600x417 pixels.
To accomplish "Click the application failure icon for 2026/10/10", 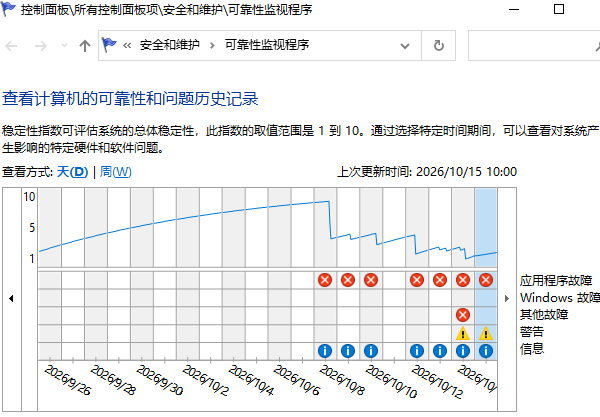I will coord(371,280).
